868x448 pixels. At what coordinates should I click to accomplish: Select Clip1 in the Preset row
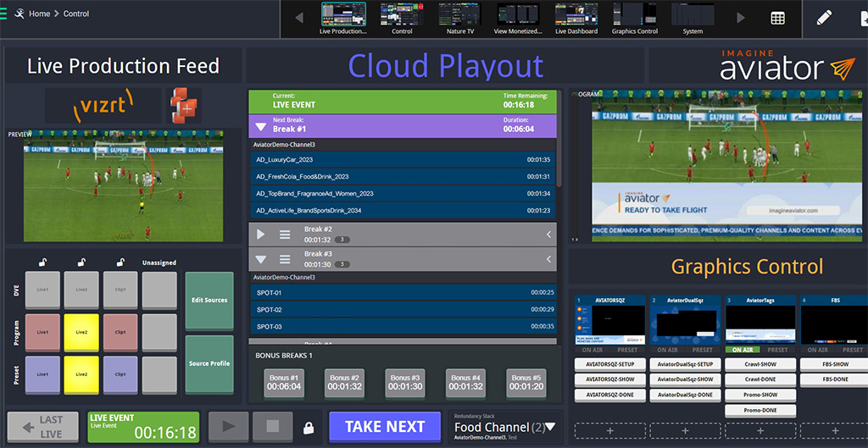120,374
